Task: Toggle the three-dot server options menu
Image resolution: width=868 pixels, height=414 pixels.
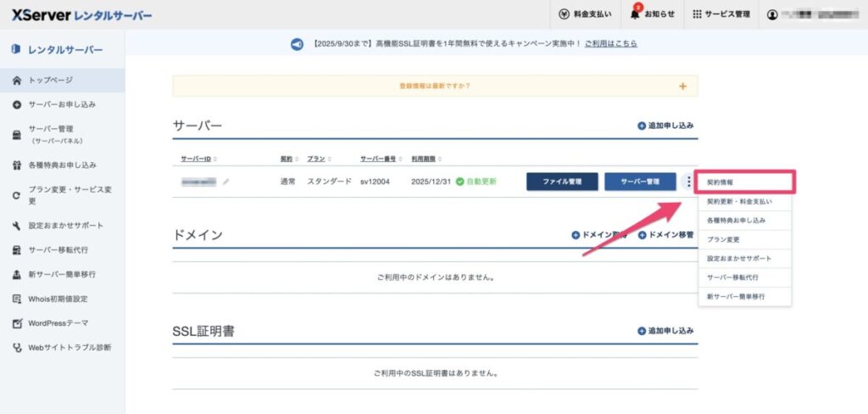Action: point(688,182)
